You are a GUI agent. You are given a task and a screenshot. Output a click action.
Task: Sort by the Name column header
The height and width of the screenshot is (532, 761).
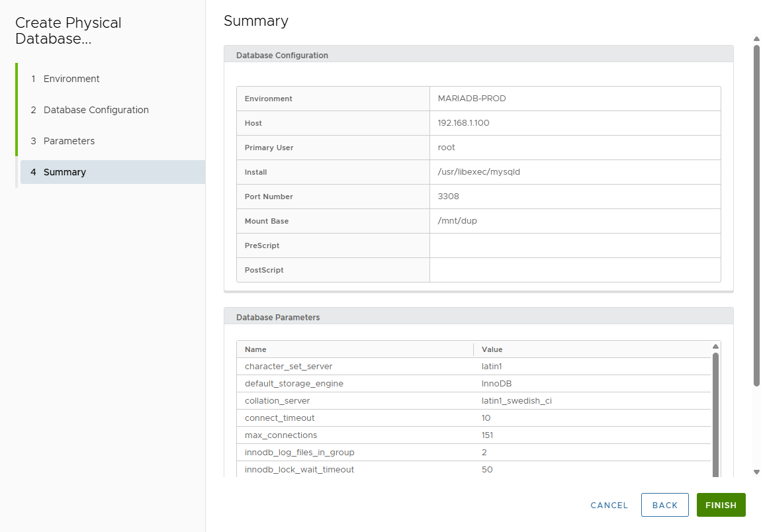pyautogui.click(x=255, y=349)
